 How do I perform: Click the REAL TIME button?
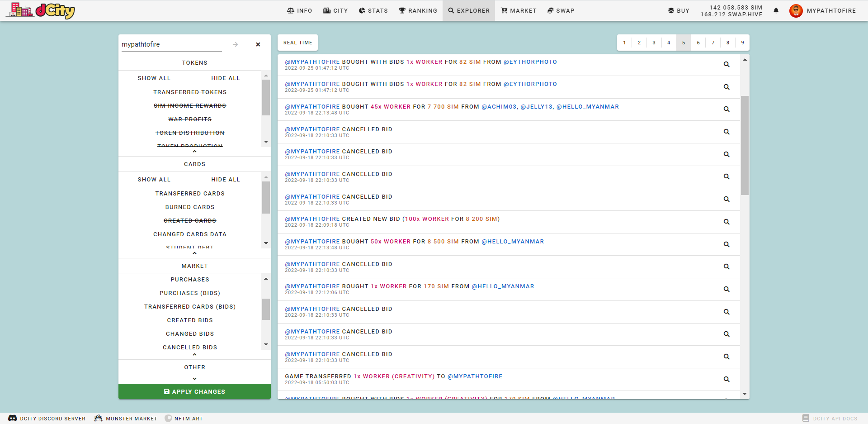[x=297, y=43]
